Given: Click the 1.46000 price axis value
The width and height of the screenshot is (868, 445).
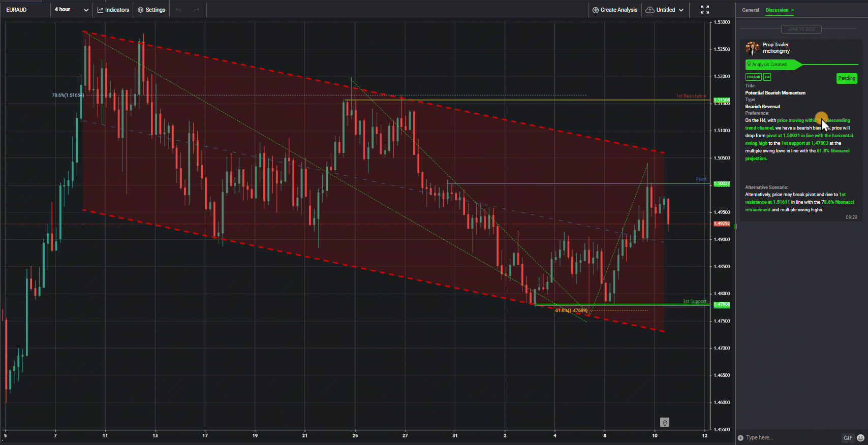Looking at the screenshot, I should point(722,402).
